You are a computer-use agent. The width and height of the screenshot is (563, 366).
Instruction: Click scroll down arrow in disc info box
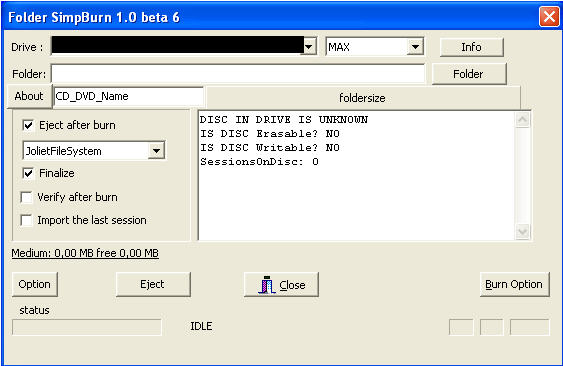522,232
